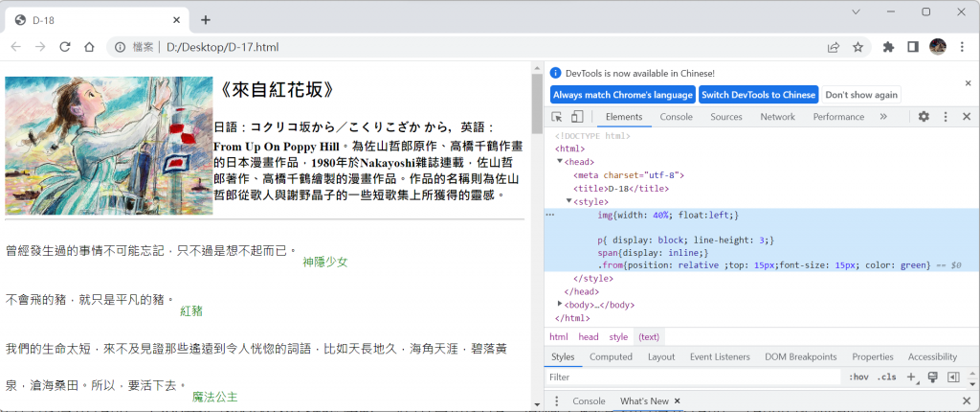980x412 pixels.
Task: Bookmark this page with star icon
Action: click(x=858, y=47)
